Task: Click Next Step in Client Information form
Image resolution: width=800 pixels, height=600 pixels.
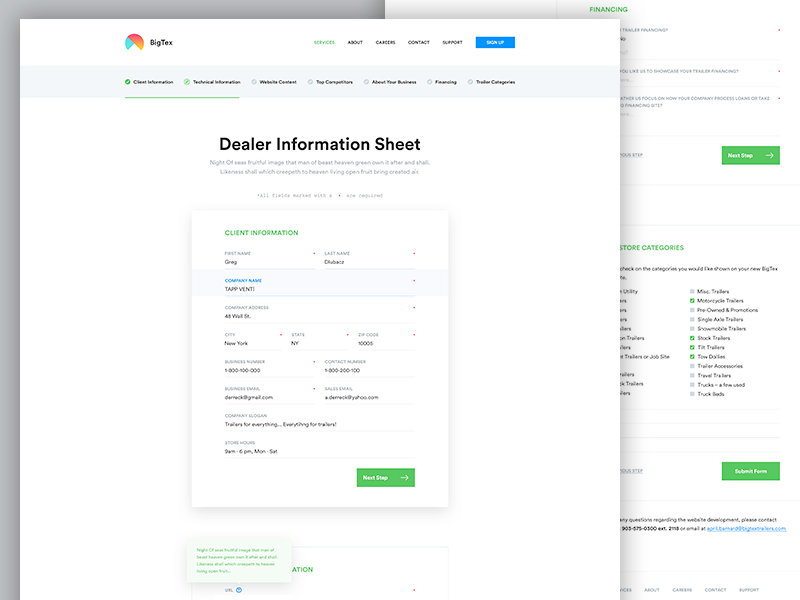Action: tap(385, 478)
